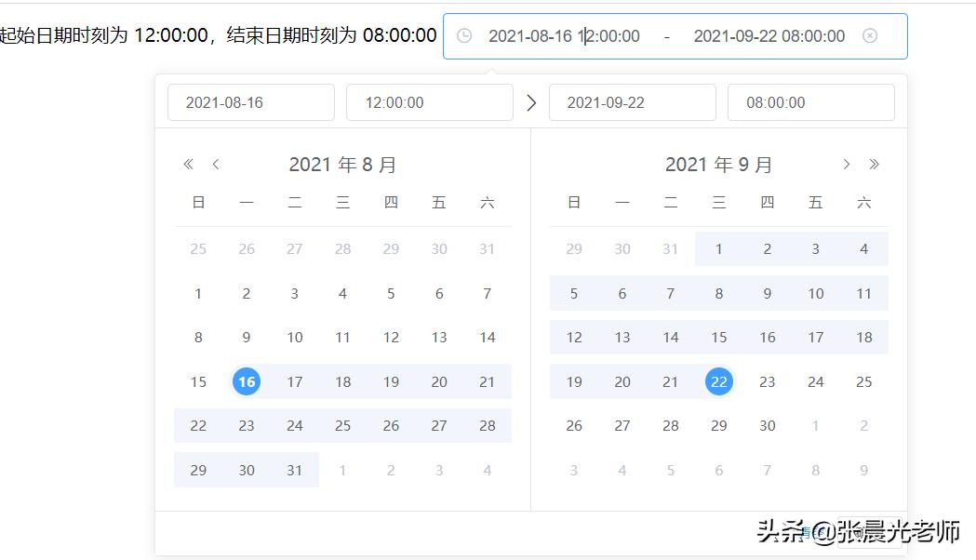Image resolution: width=976 pixels, height=560 pixels.
Task: Click the start date field 2021-08-16
Action: (x=250, y=102)
